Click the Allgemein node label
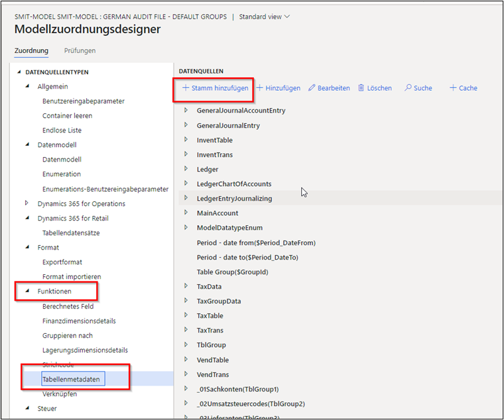This screenshot has width=504, height=420. click(x=52, y=86)
